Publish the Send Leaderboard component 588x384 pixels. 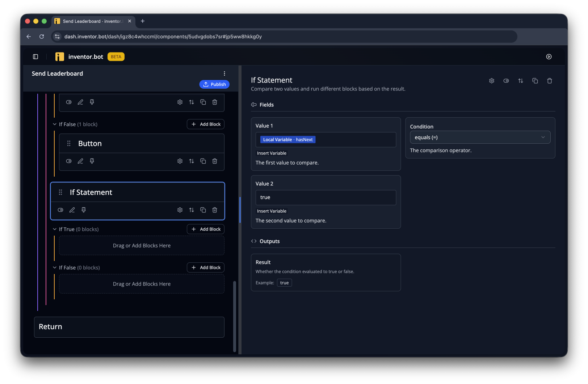(214, 84)
